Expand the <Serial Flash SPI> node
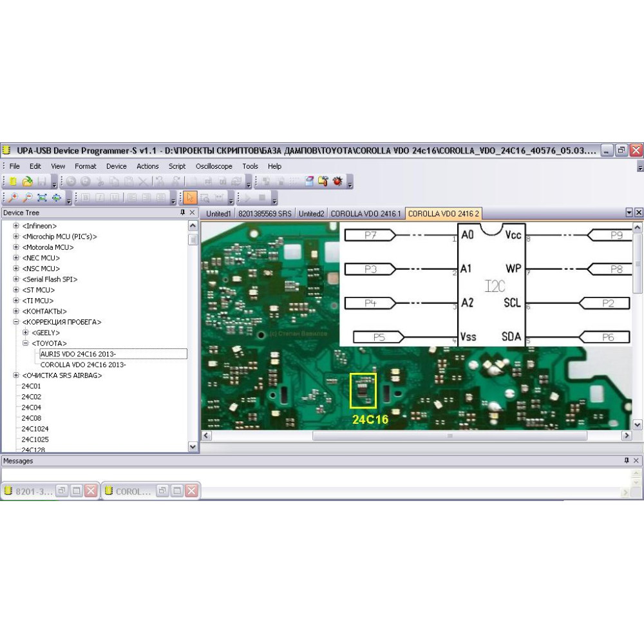The height and width of the screenshot is (644, 644). coord(16,279)
